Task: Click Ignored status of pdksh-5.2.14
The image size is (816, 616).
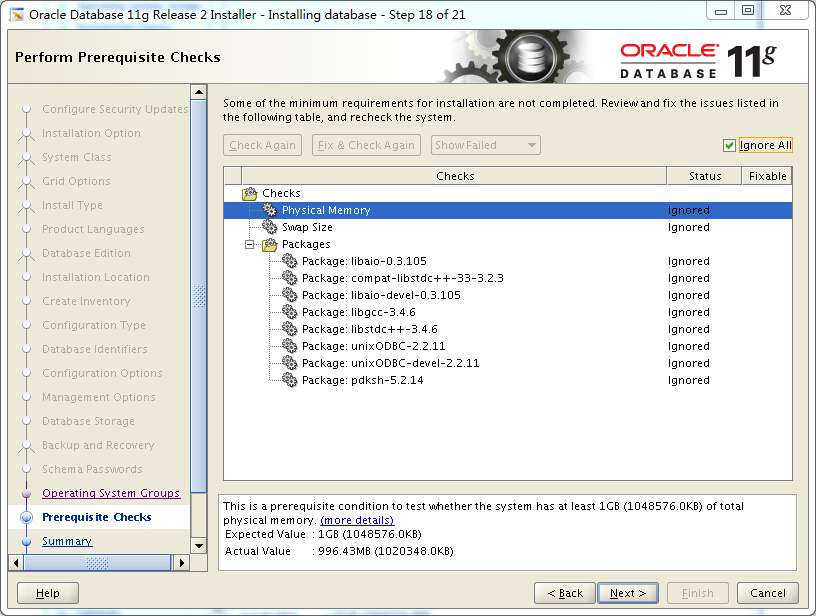Action: pyautogui.click(x=688, y=380)
